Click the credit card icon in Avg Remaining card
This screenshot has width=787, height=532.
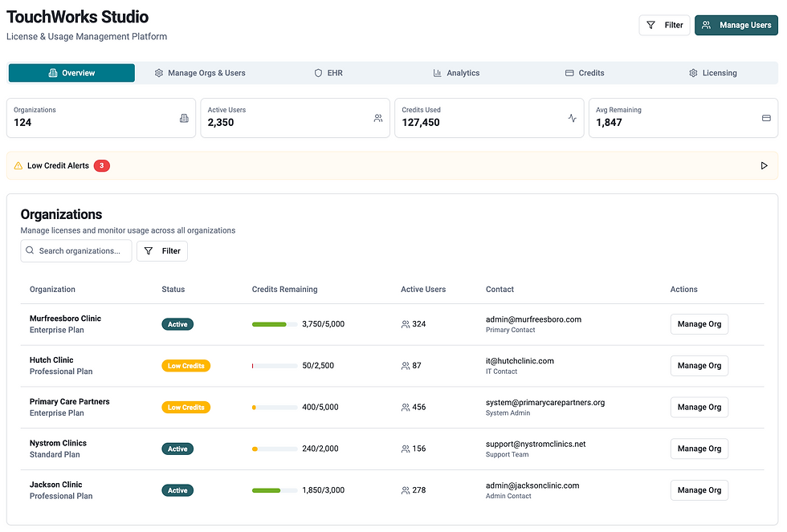pos(766,118)
